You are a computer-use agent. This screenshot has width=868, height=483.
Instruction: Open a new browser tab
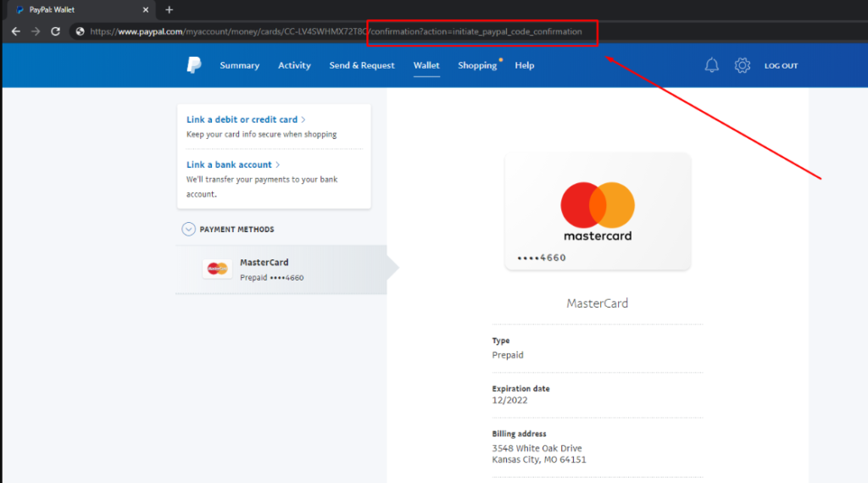coord(169,9)
